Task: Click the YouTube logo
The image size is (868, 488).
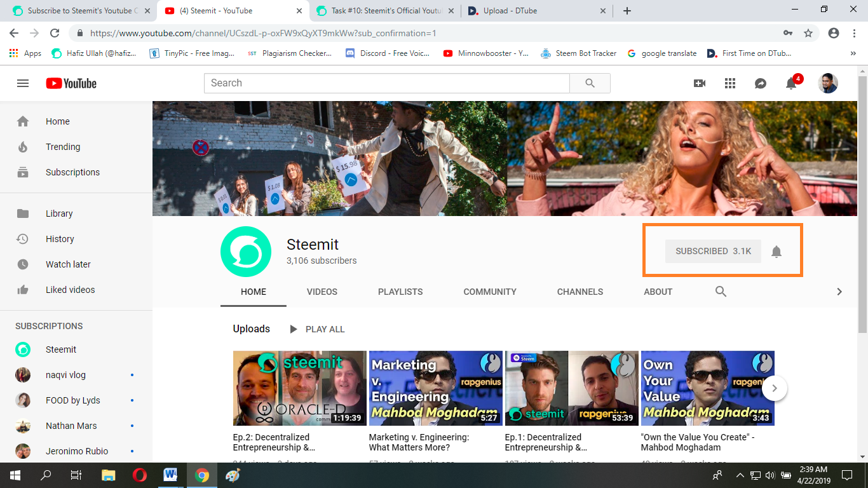Action: click(x=71, y=83)
